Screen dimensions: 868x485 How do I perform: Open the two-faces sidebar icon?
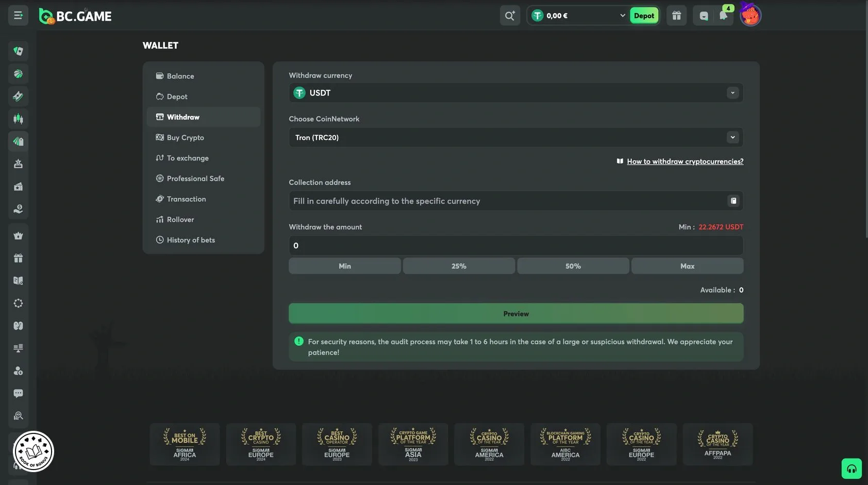click(18, 326)
